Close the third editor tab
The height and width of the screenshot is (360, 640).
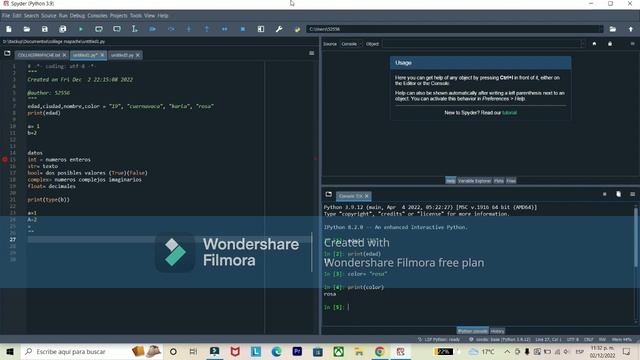[138, 55]
